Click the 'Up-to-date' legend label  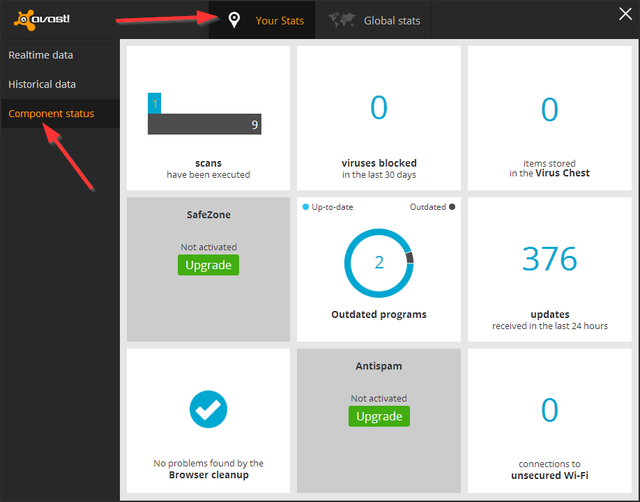click(332, 207)
